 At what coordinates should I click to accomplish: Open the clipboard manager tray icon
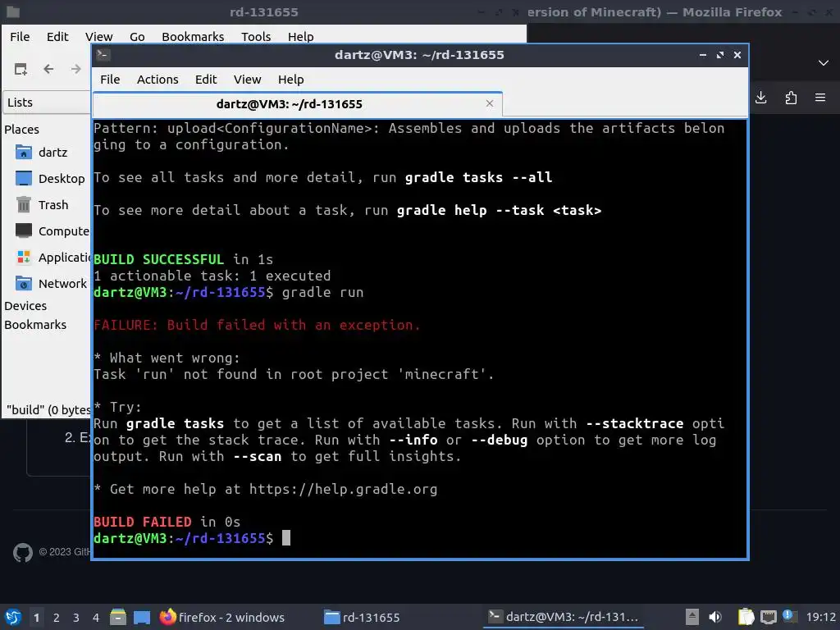[x=746, y=617]
